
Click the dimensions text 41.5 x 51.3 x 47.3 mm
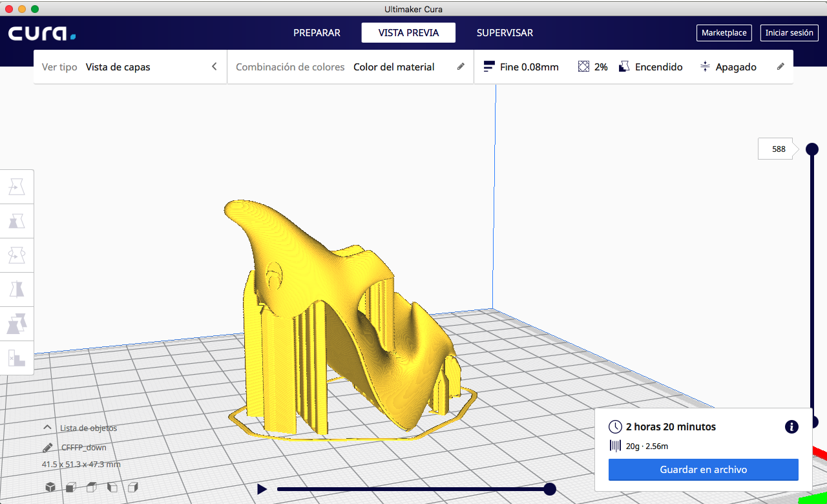81,465
